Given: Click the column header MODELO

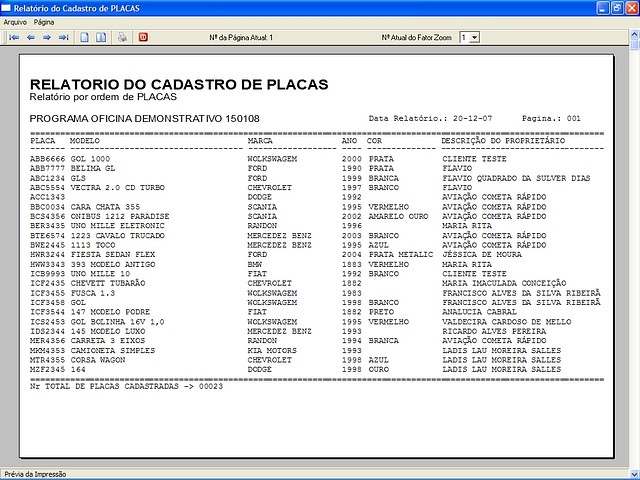Looking at the screenshot, I should pyautogui.click(x=85, y=141).
